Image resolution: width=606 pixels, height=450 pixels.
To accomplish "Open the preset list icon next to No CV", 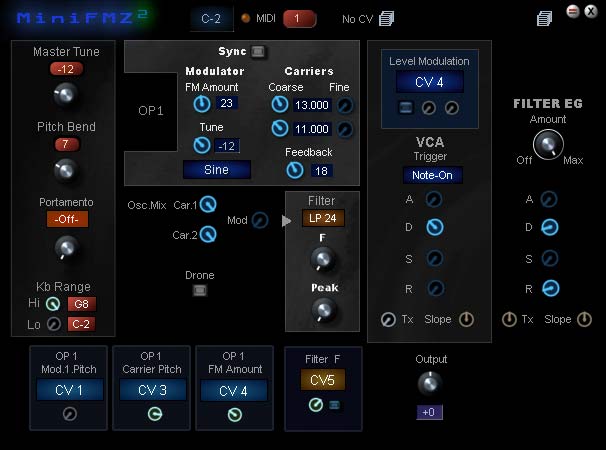I will [x=386, y=18].
